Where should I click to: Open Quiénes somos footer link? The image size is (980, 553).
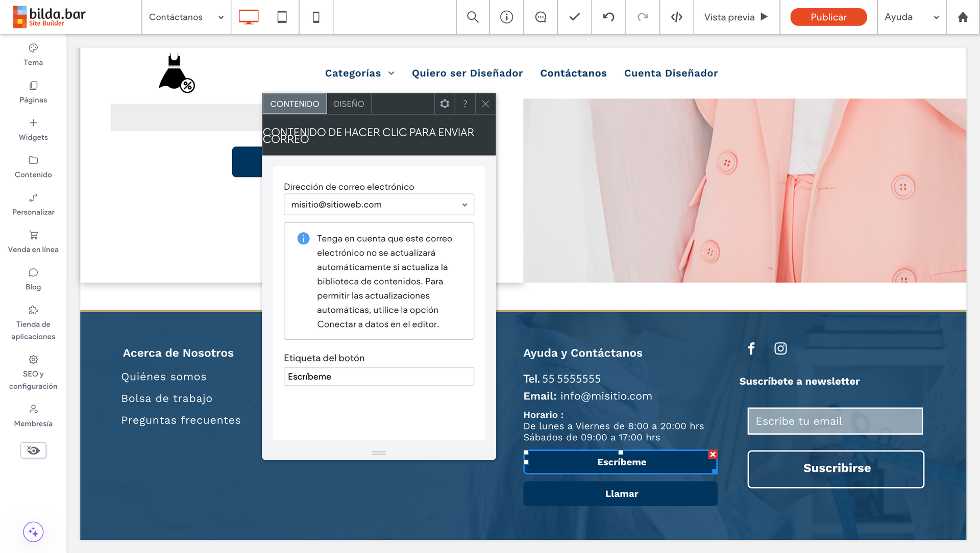tap(164, 376)
